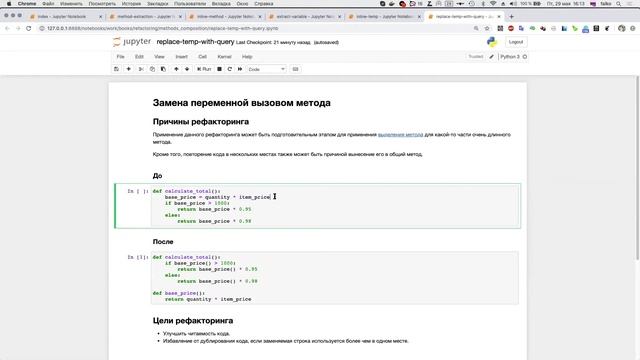The height and width of the screenshot is (360, 640).
Task: Switch to the extract-variable Jupyter tab
Action: (305, 17)
